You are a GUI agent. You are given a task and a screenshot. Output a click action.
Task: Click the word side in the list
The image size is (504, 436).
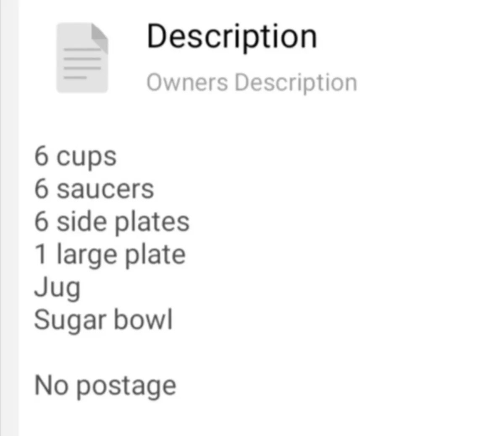point(81,221)
